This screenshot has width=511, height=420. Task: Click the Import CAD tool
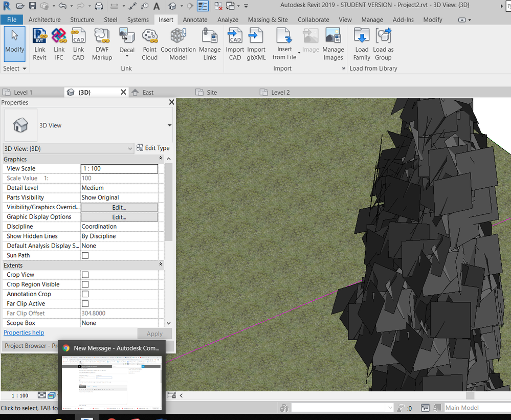(x=235, y=44)
